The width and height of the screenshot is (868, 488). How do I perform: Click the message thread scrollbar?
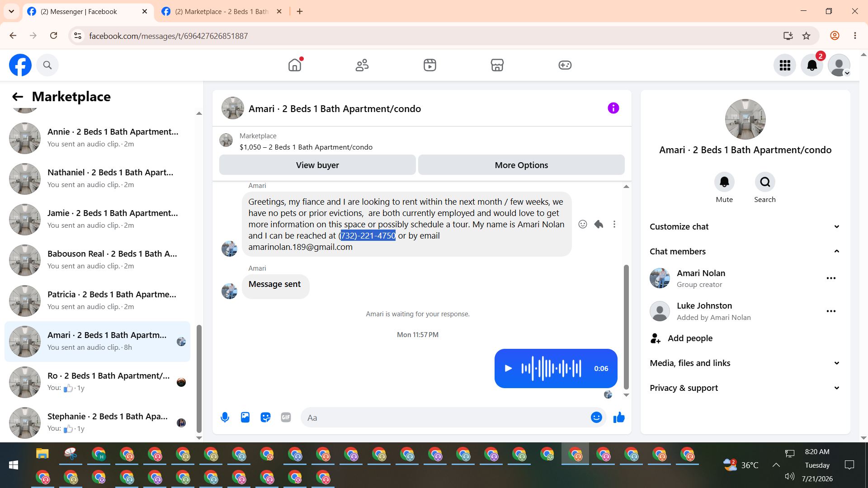[x=626, y=327]
